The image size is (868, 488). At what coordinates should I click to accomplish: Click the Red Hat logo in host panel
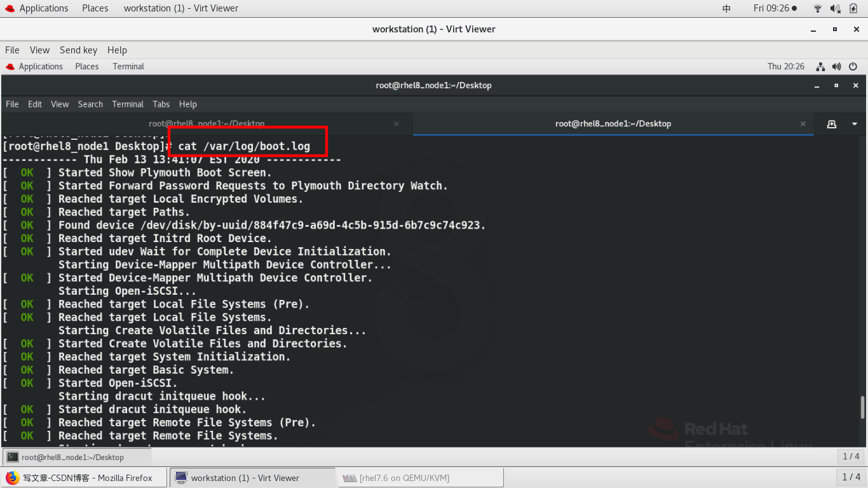[x=10, y=8]
